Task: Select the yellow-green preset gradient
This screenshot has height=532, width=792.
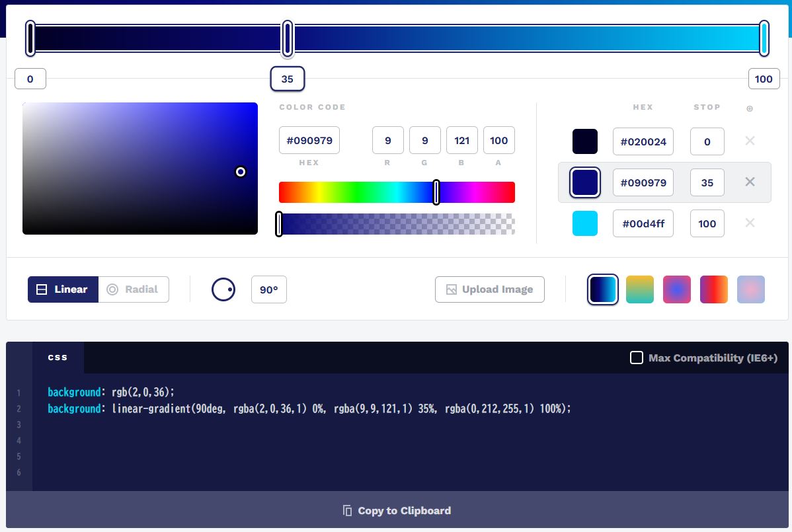Action: click(639, 289)
